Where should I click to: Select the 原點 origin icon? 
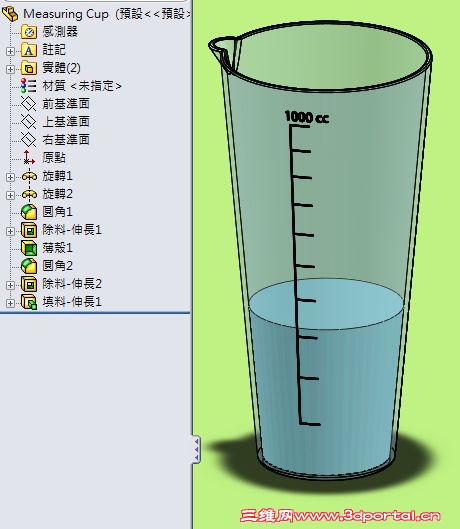pos(29,158)
